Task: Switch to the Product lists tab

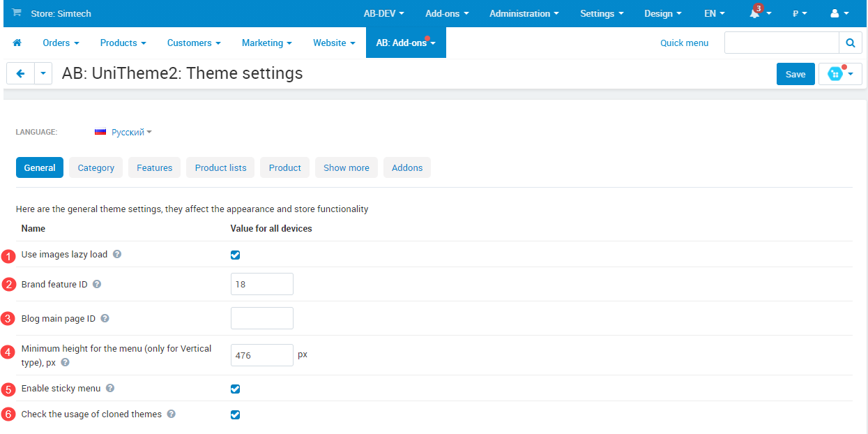Action: click(x=220, y=167)
